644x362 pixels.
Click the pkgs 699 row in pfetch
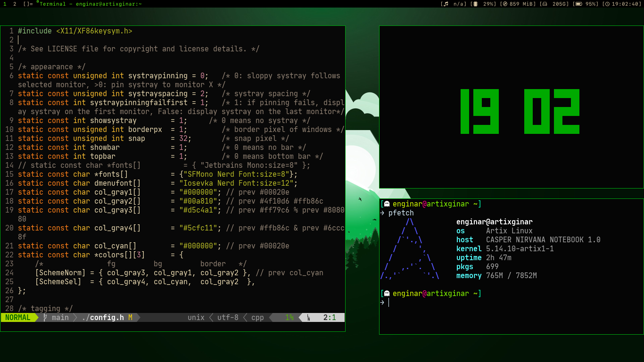478,267
